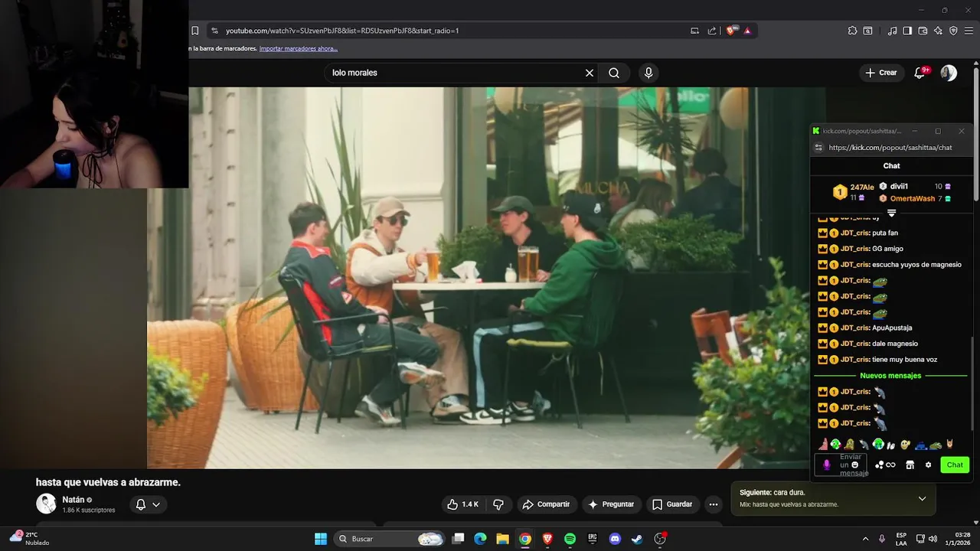The width and height of the screenshot is (980, 551).
Task: Open Brave VPN shield icon
Action: (x=953, y=31)
